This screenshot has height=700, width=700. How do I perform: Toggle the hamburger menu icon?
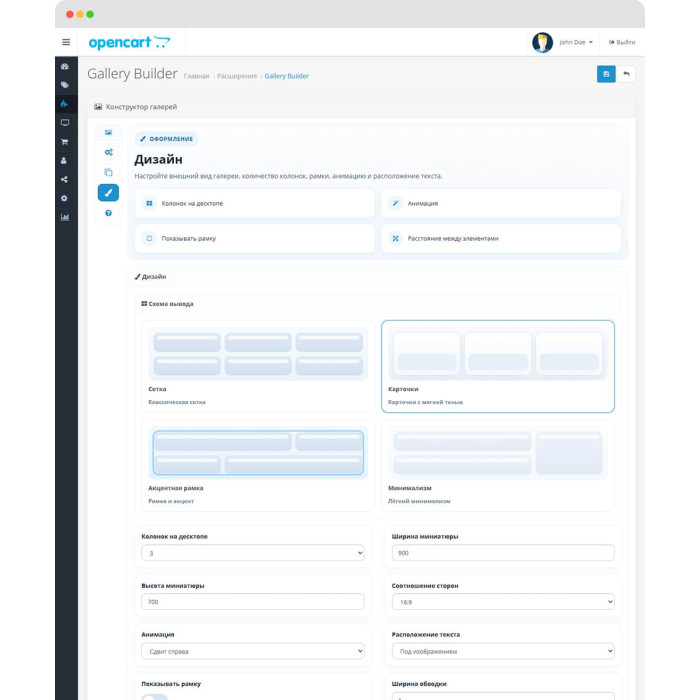(66, 42)
